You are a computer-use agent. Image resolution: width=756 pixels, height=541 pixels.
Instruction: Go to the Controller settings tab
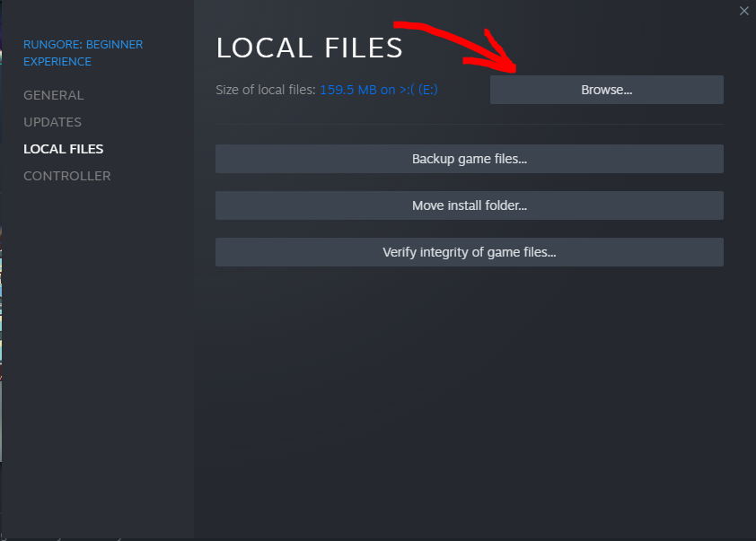[67, 176]
